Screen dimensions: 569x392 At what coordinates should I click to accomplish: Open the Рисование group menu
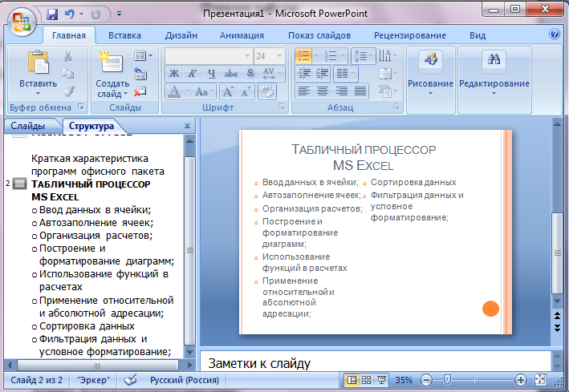[x=430, y=80]
